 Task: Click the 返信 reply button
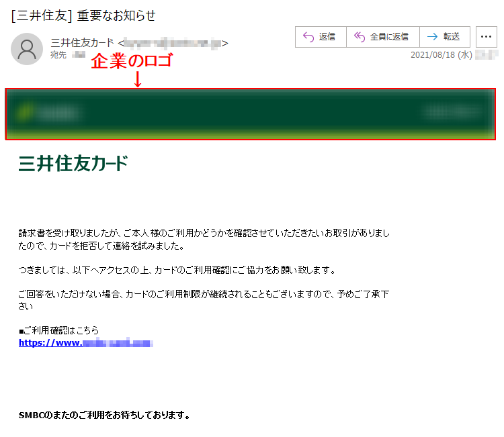[x=321, y=37]
